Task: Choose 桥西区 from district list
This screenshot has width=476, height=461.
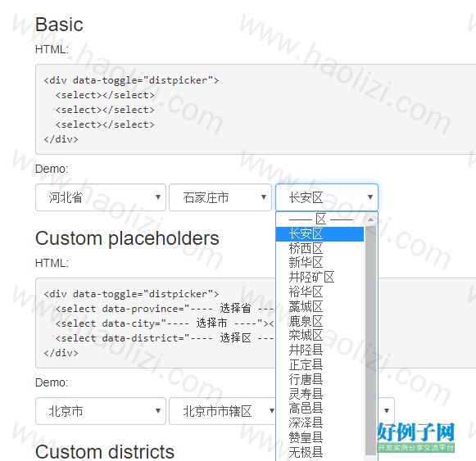Action: (x=320, y=249)
